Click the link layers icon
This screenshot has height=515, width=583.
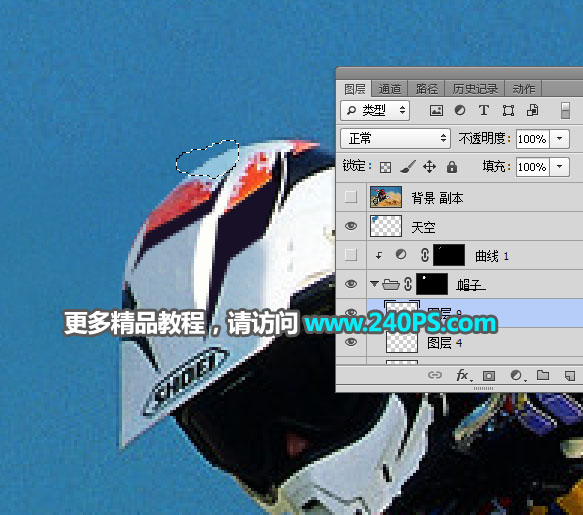point(435,375)
